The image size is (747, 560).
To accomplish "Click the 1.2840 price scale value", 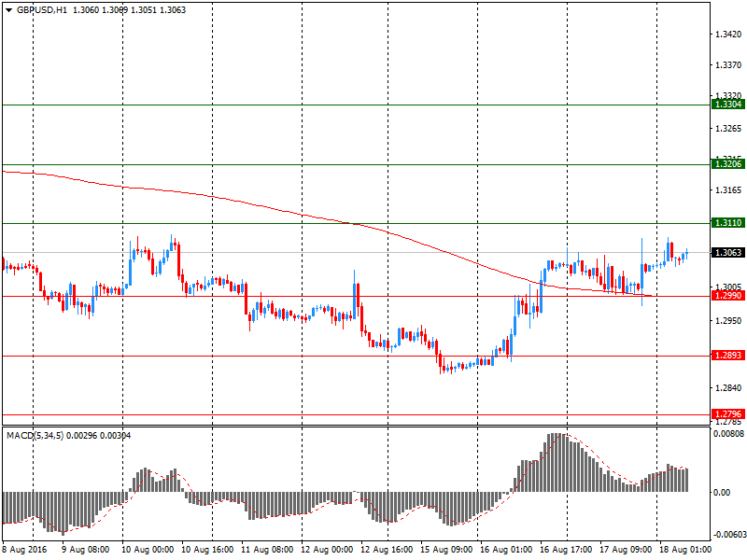I will pyautogui.click(x=728, y=388).
